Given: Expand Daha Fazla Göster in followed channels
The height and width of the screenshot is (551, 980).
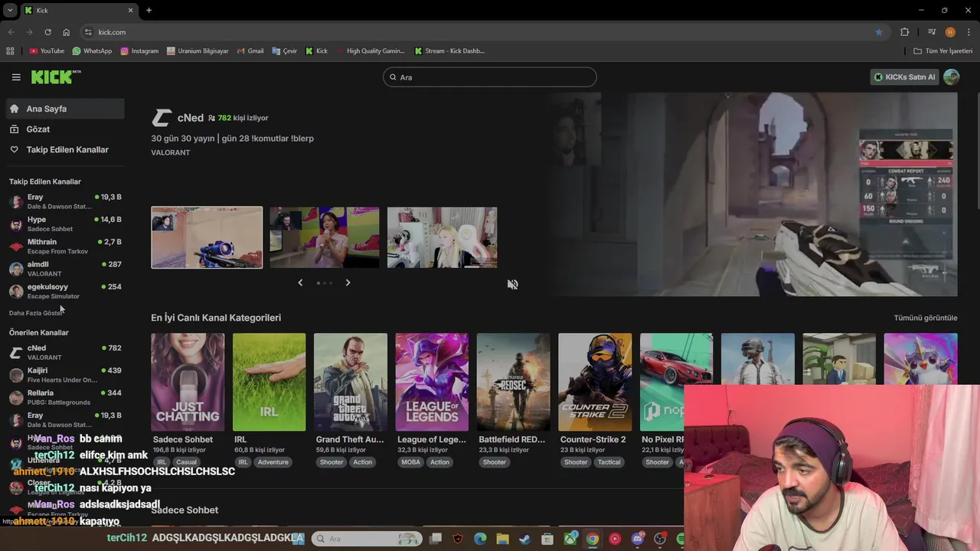Looking at the screenshot, I should pos(35,313).
